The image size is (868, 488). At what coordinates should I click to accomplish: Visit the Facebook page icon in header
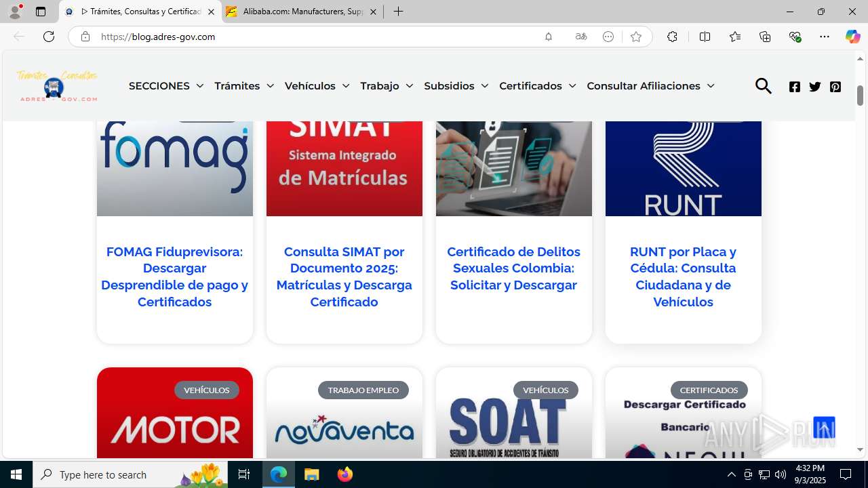(x=795, y=87)
